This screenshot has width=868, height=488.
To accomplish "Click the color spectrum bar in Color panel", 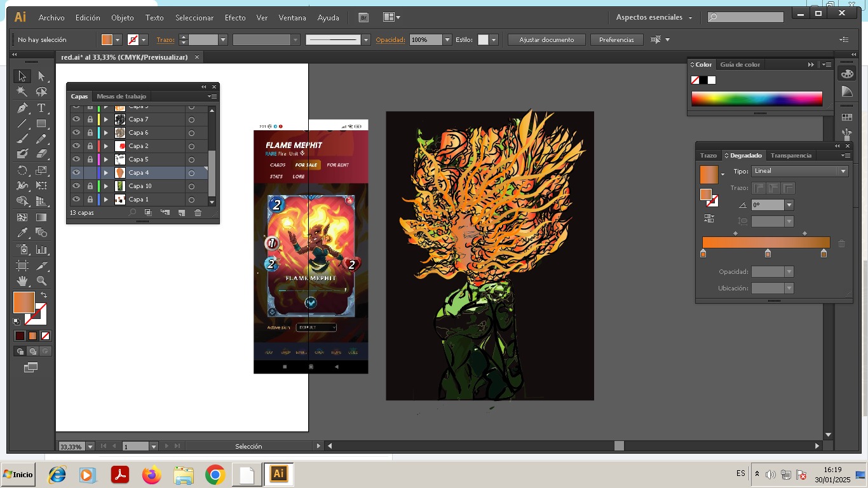I will tap(757, 98).
